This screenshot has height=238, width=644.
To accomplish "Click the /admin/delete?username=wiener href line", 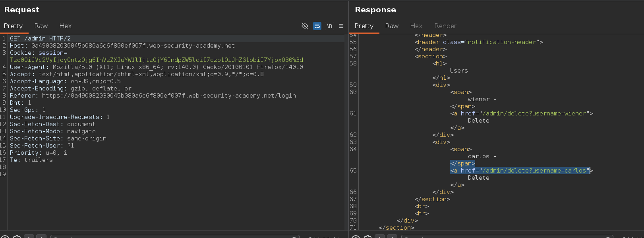I will pos(522,113).
